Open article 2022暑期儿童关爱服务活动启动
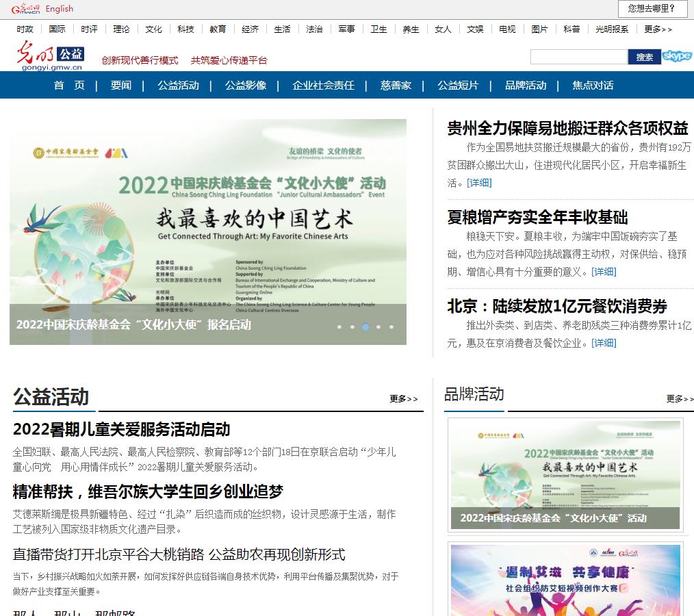This screenshot has width=694, height=616. [121, 429]
